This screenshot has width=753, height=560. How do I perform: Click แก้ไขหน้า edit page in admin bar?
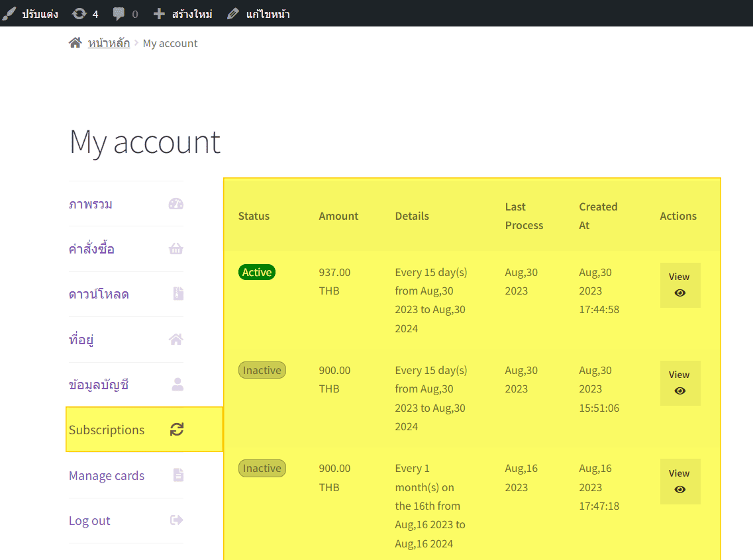coord(258,14)
